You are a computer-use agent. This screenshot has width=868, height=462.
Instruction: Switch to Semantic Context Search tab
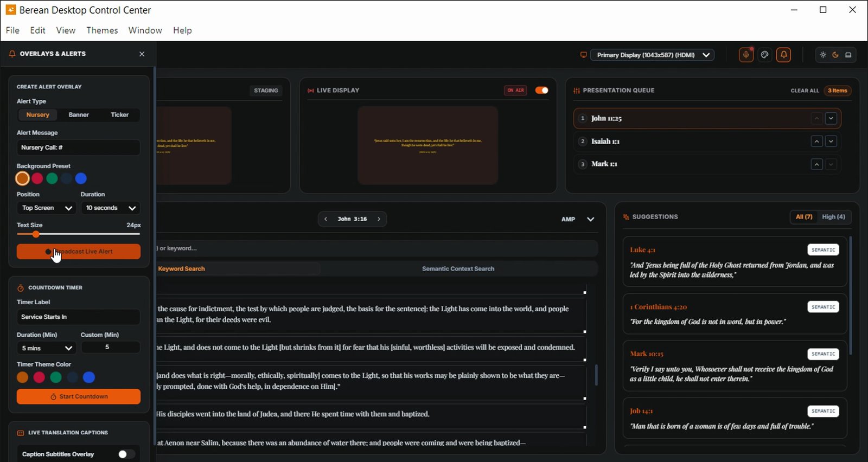coord(458,269)
